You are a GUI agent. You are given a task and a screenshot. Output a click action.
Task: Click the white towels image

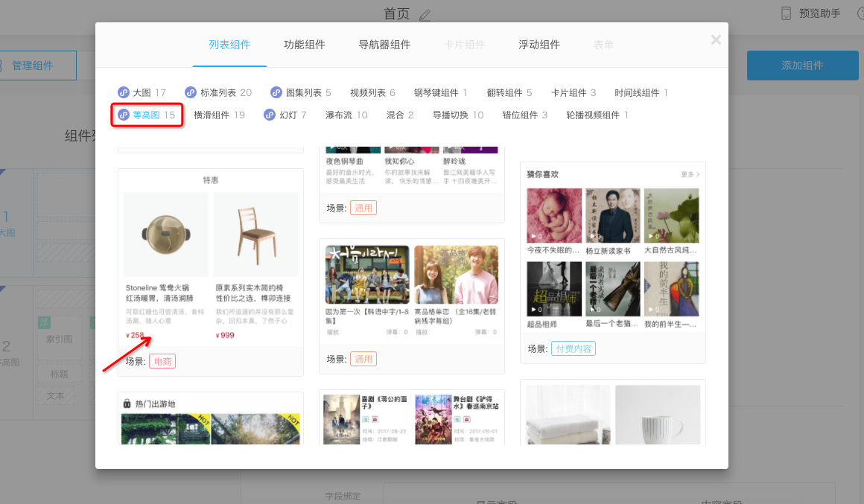pyautogui.click(x=568, y=414)
